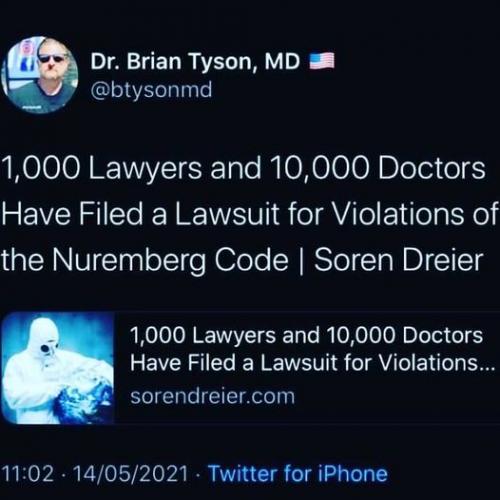Click the 14/05/2021 date
The width and height of the screenshot is (500, 500).
click(x=130, y=473)
